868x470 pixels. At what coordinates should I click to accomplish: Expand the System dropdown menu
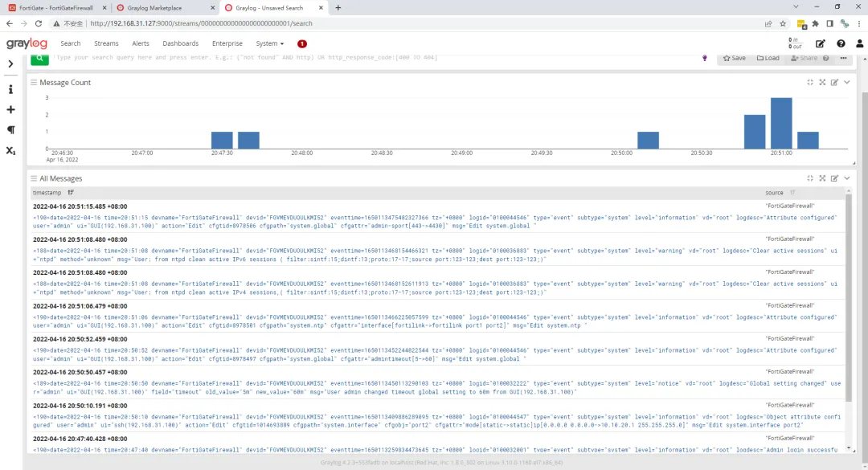click(269, 43)
